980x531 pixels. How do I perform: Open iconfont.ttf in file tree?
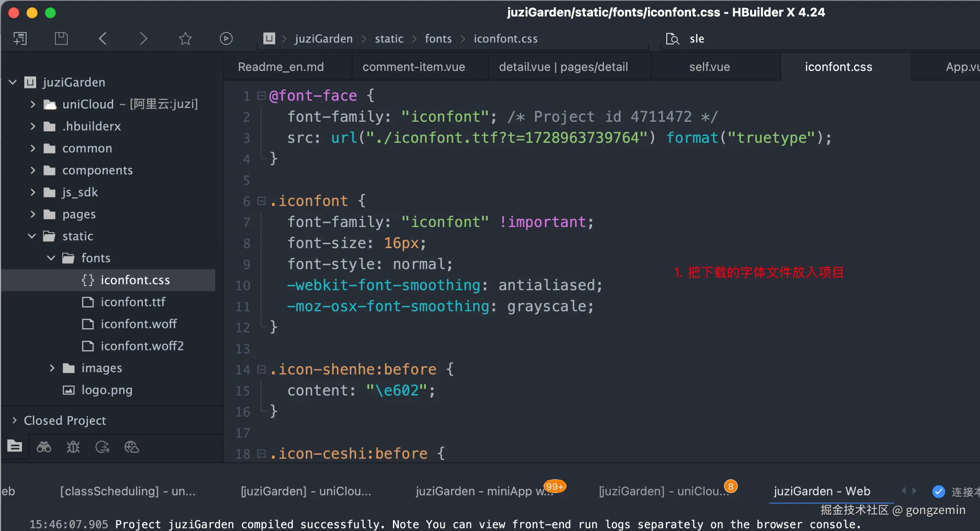[x=133, y=302]
